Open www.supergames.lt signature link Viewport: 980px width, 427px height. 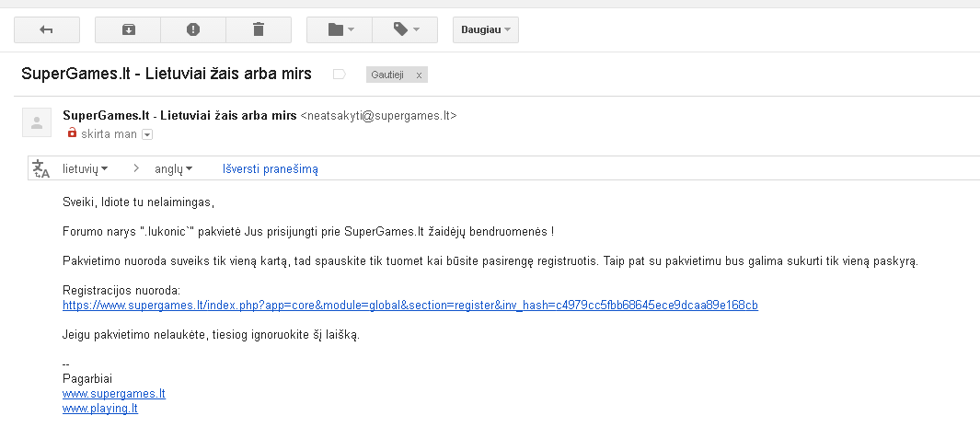click(x=114, y=394)
